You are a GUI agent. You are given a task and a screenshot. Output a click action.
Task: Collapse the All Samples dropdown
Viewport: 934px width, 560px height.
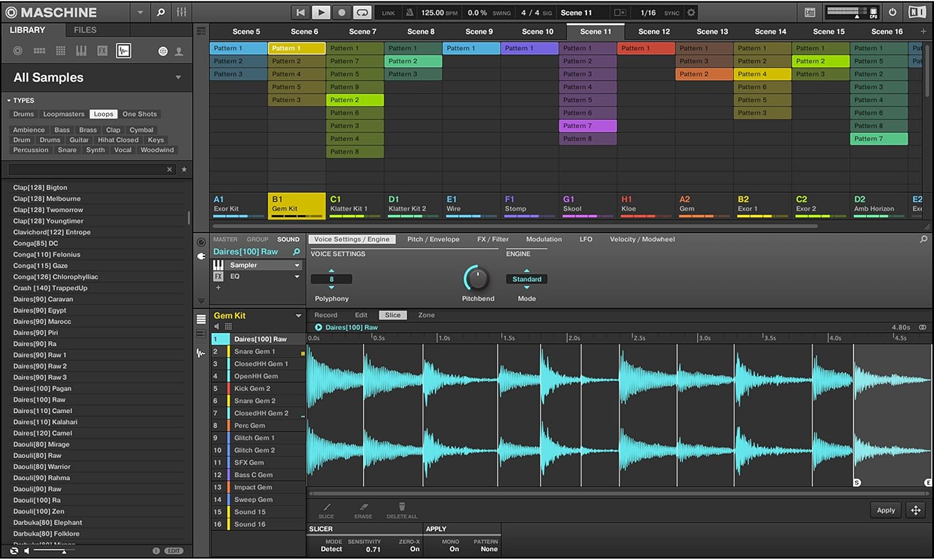[x=177, y=77]
